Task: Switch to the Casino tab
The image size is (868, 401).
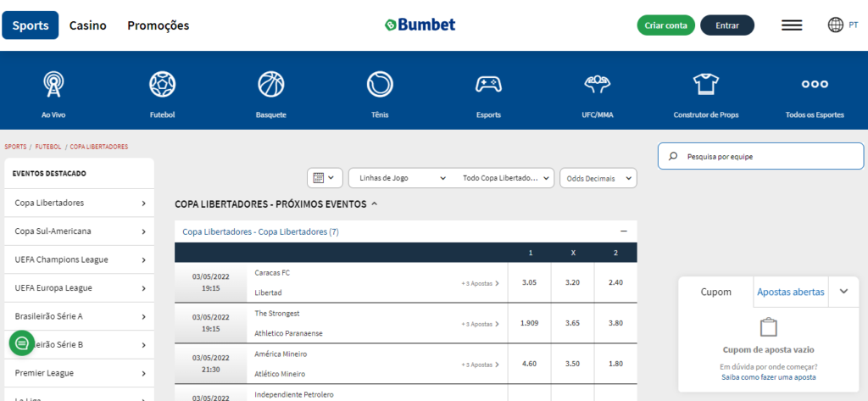Action: point(88,25)
